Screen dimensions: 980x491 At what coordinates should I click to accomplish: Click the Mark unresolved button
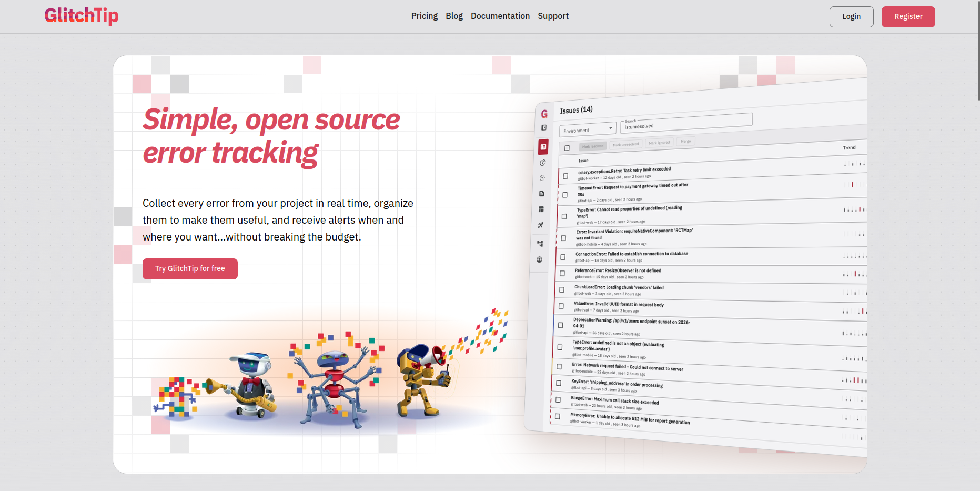(x=626, y=144)
